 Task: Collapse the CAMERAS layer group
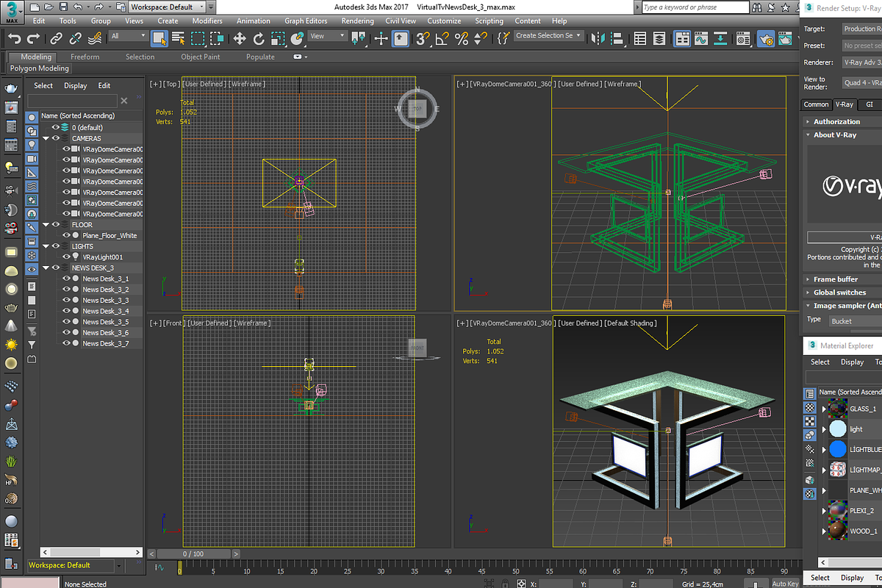[x=46, y=138]
